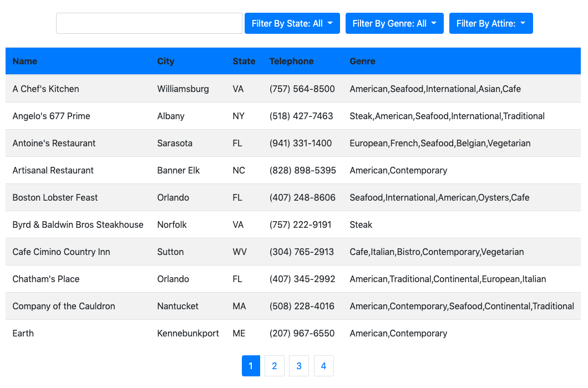Image resolution: width=588 pixels, height=388 pixels.
Task: Click phone number (757) 222-9191
Action: 300,224
